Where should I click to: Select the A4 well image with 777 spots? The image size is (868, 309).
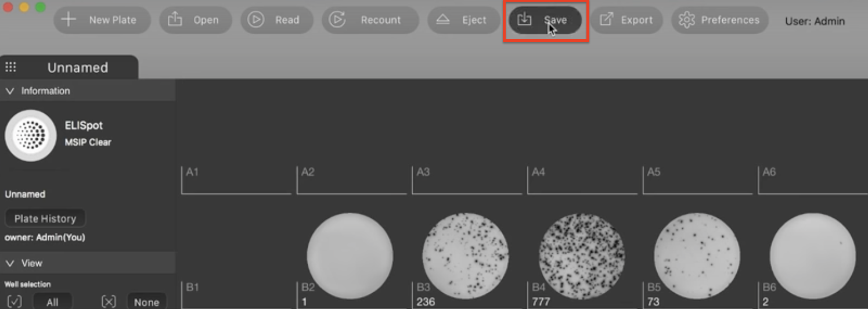coord(582,256)
